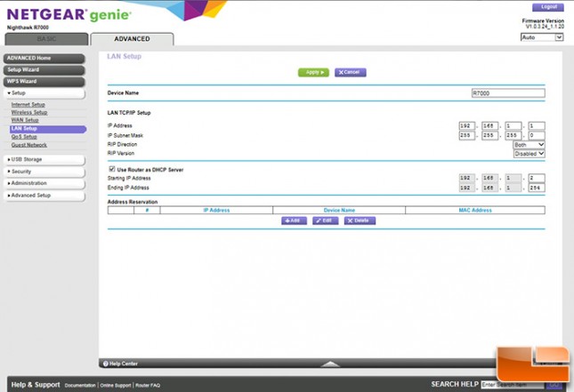Expand the Security menu section
The width and height of the screenshot is (574, 392).
(44, 171)
